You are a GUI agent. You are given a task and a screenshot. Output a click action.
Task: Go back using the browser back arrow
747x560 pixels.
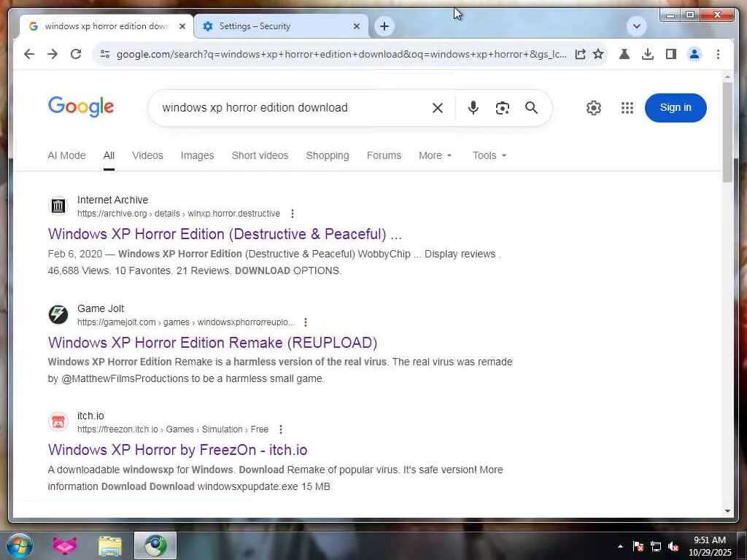click(x=29, y=54)
